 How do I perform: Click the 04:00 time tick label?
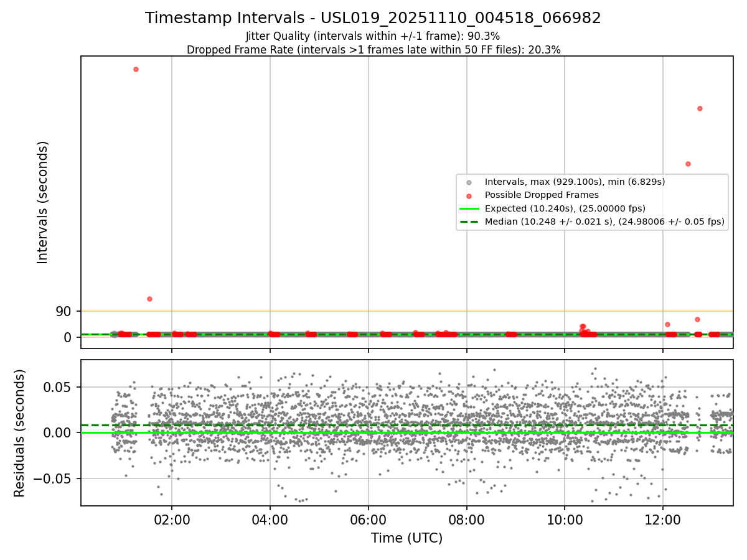pos(270,520)
